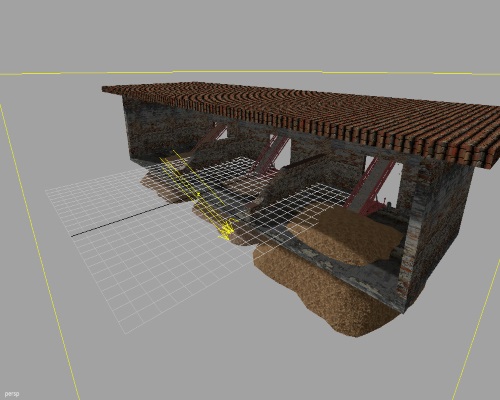Pick the red conveyor in right bay
The width and height of the screenshot is (500, 400).
pyautogui.click(x=370, y=187)
